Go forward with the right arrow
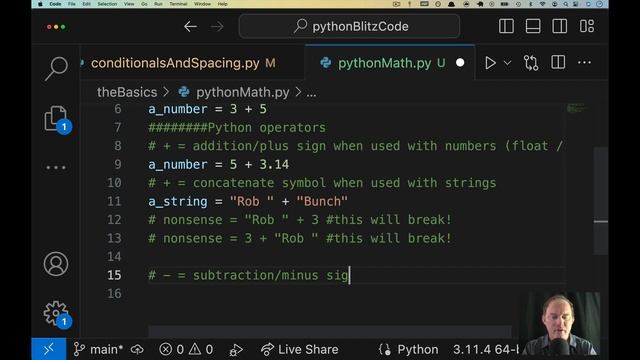This screenshot has height=360, width=640. click(x=217, y=27)
